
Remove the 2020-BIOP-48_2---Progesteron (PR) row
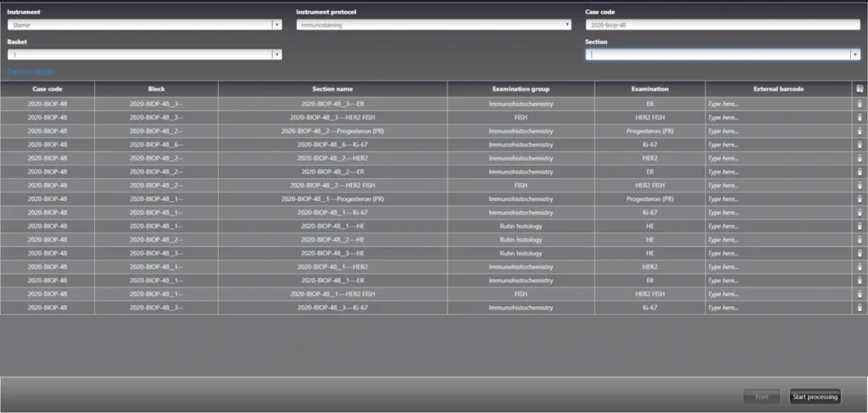pos(860,131)
